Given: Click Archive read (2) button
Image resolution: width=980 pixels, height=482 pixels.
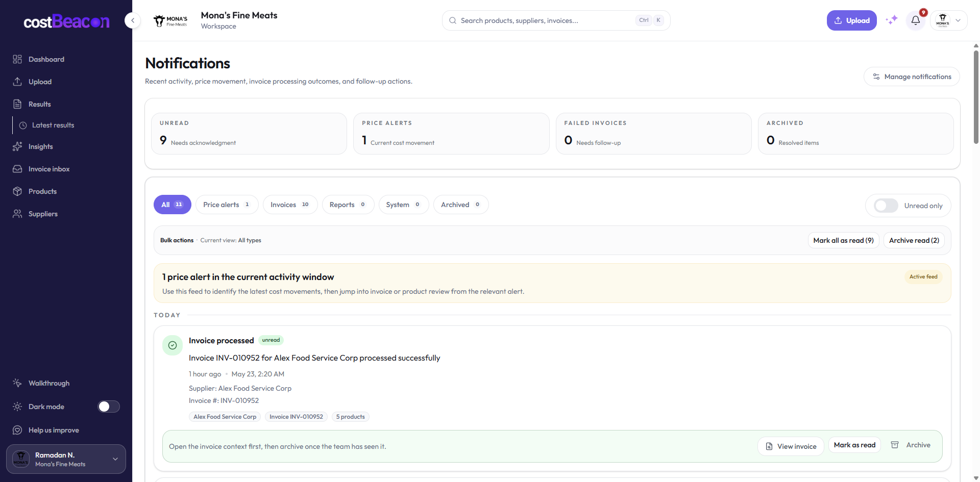Looking at the screenshot, I should pos(914,240).
